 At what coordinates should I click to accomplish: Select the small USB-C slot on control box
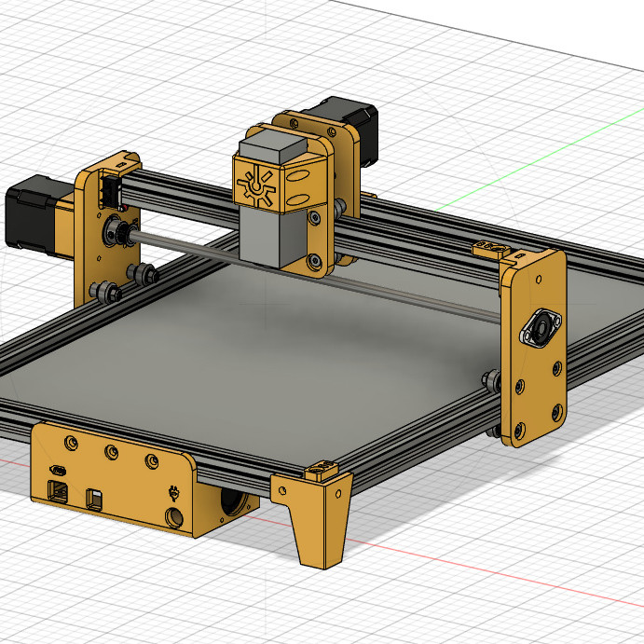(x=58, y=468)
